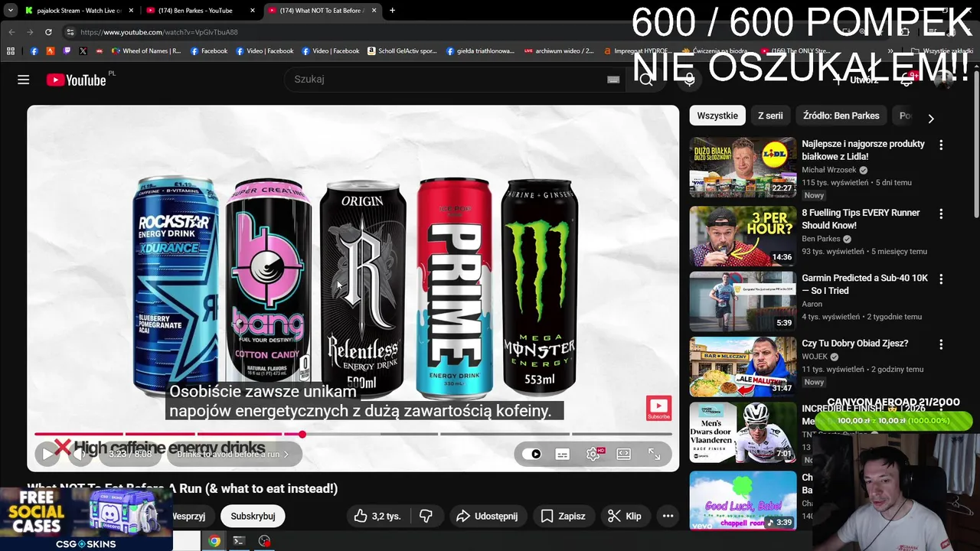This screenshot has height=551, width=980.
Task: Click the Subskrybuj button
Action: pyautogui.click(x=253, y=516)
